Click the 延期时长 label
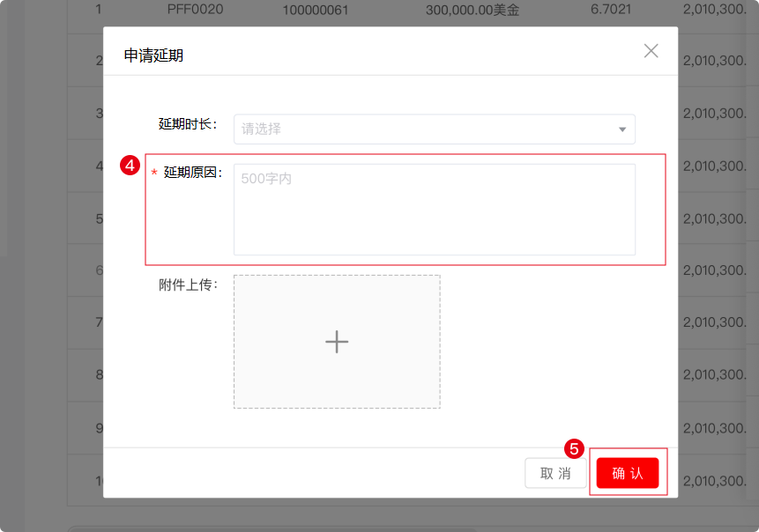 tap(188, 124)
